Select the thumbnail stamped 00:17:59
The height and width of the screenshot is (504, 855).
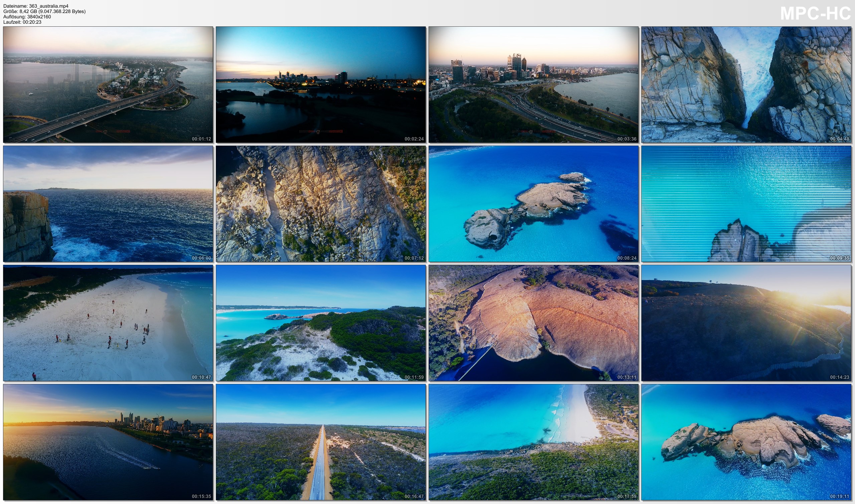coord(533,442)
